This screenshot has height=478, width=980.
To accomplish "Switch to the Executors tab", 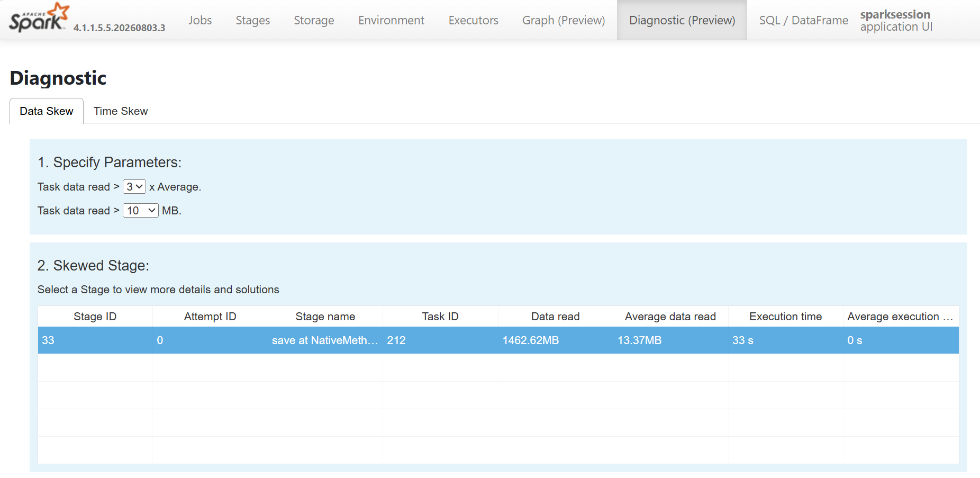I will pyautogui.click(x=474, y=20).
